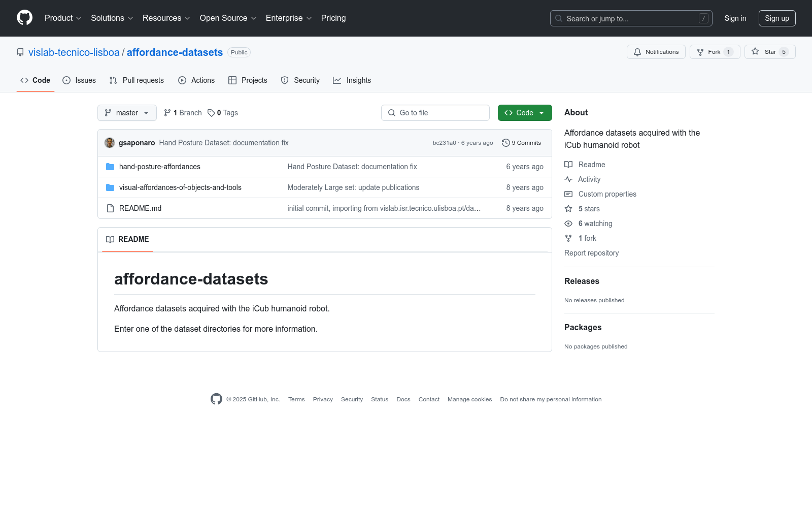Image resolution: width=812 pixels, height=508 pixels.
Task: Open the master branch selector dropdown
Action: coord(127,113)
